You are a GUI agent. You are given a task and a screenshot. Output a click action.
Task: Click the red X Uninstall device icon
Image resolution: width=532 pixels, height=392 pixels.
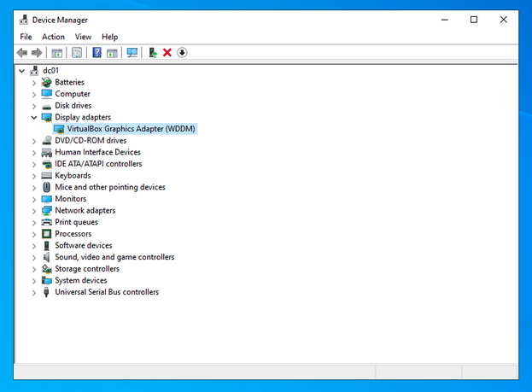tap(167, 53)
